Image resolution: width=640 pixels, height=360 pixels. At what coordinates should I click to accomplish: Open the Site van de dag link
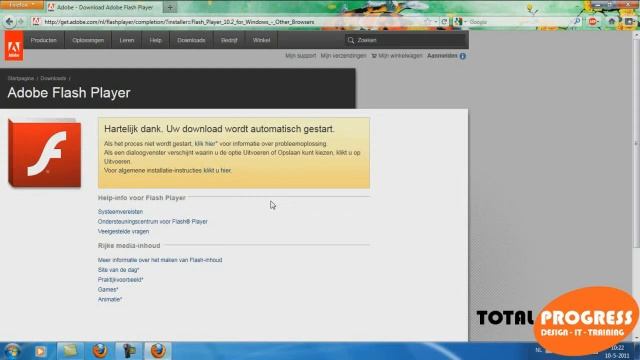118,270
